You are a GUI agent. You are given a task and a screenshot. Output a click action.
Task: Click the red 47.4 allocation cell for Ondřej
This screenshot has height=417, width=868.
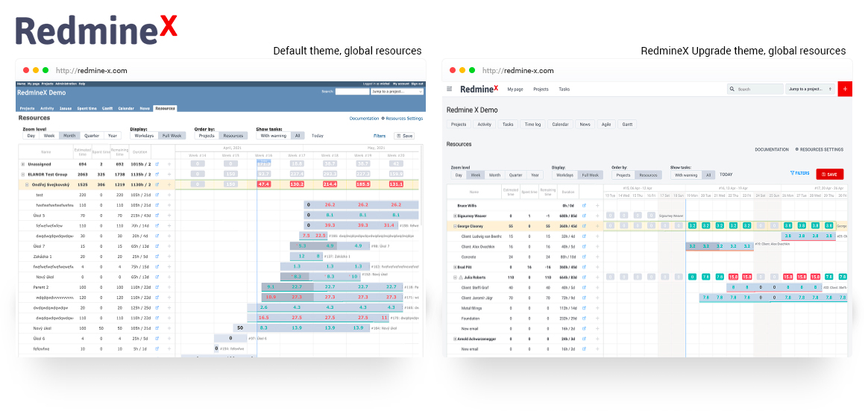click(264, 184)
